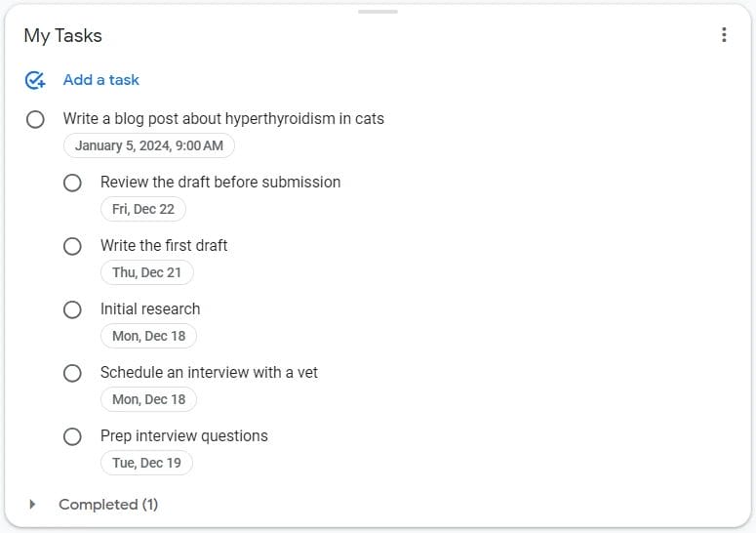Open the Tue, Dec 19 date chip
This screenshot has width=756, height=533.
point(146,463)
